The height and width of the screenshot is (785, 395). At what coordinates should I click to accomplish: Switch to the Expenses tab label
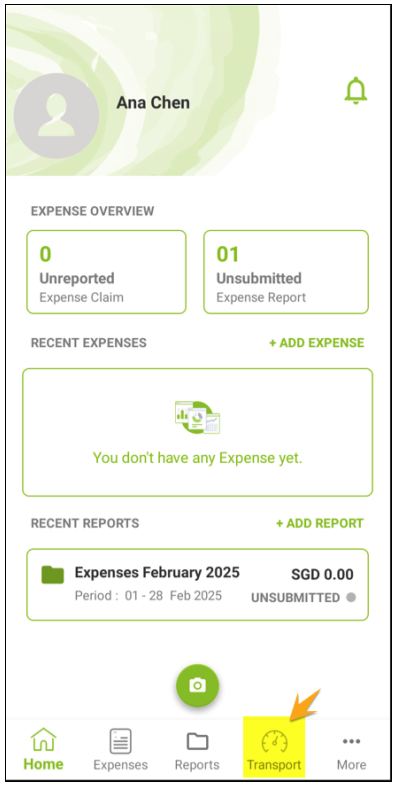click(121, 765)
